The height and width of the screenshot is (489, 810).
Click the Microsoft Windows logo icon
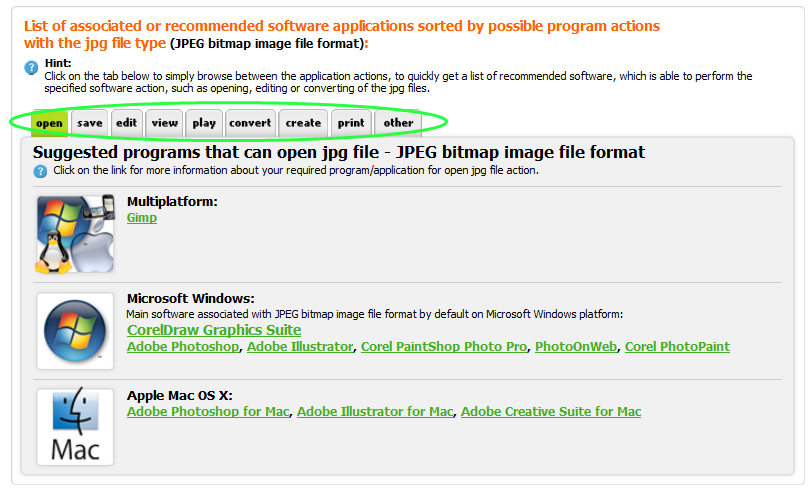(x=75, y=331)
